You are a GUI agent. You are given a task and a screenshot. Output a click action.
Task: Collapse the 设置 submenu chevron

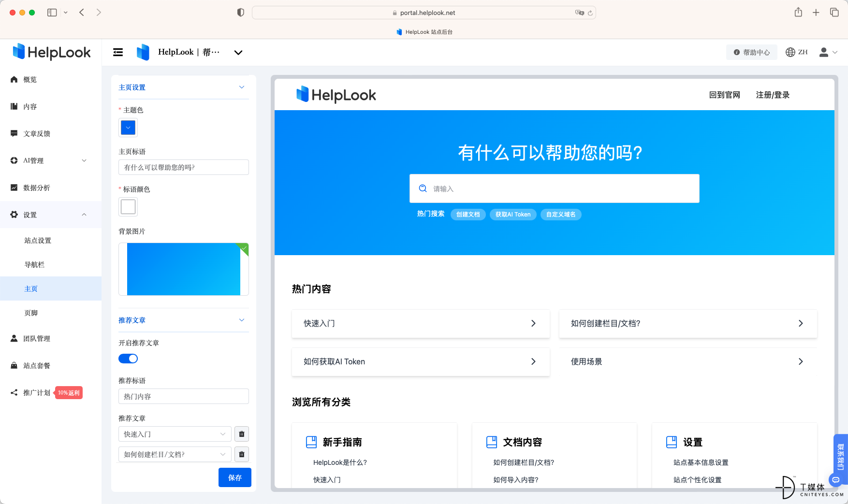[x=84, y=215]
